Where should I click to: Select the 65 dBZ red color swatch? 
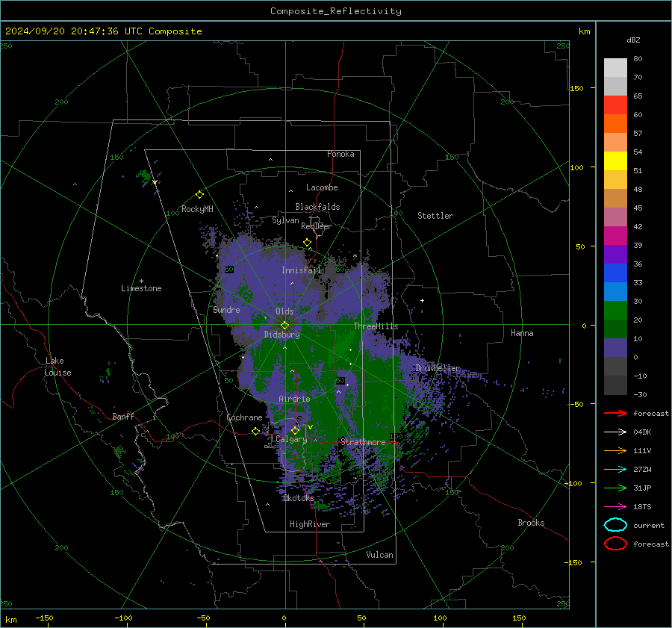(615, 105)
